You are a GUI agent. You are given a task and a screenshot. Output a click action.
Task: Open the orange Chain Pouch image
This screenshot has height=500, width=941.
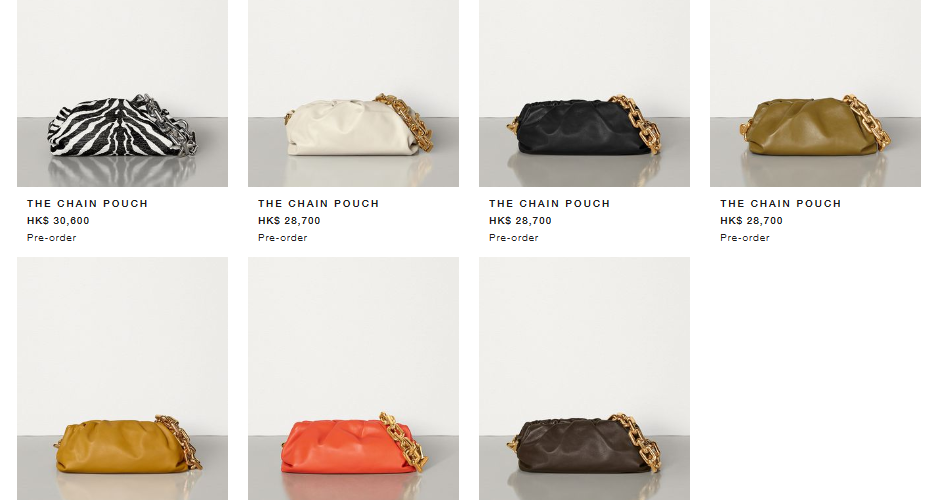click(x=353, y=379)
